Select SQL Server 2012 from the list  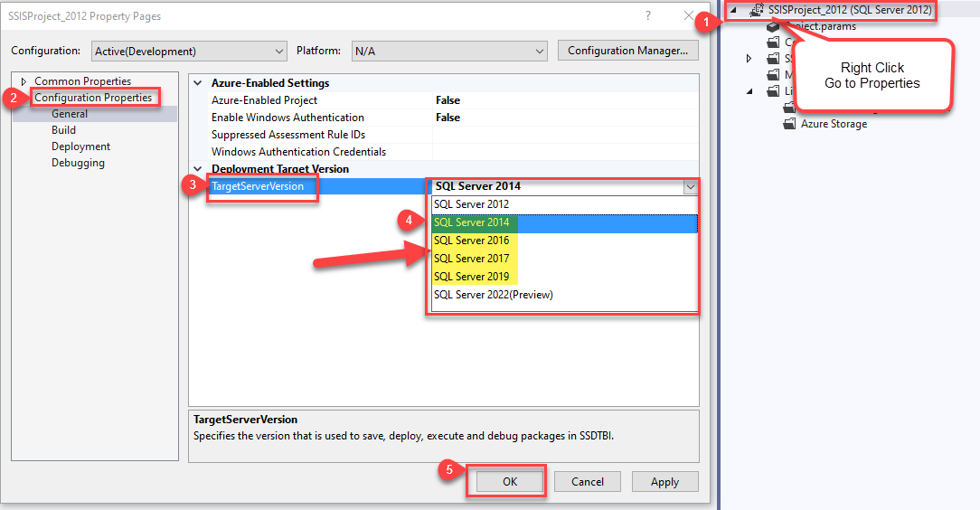coord(565,204)
